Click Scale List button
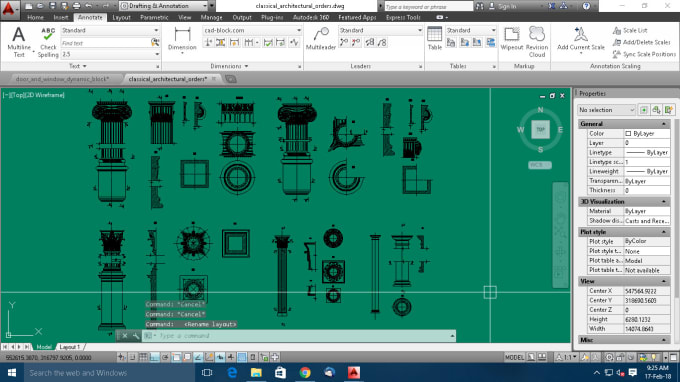This screenshot has width=680, height=382. [630, 30]
